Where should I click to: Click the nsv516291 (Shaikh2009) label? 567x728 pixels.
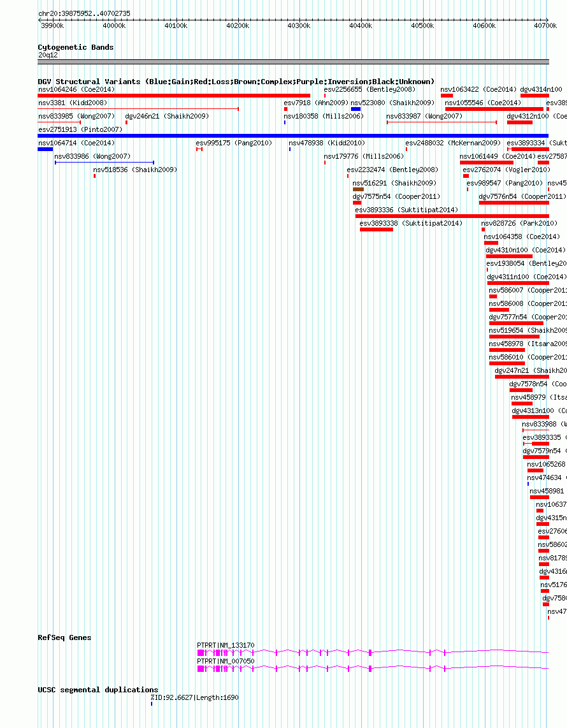(x=394, y=184)
